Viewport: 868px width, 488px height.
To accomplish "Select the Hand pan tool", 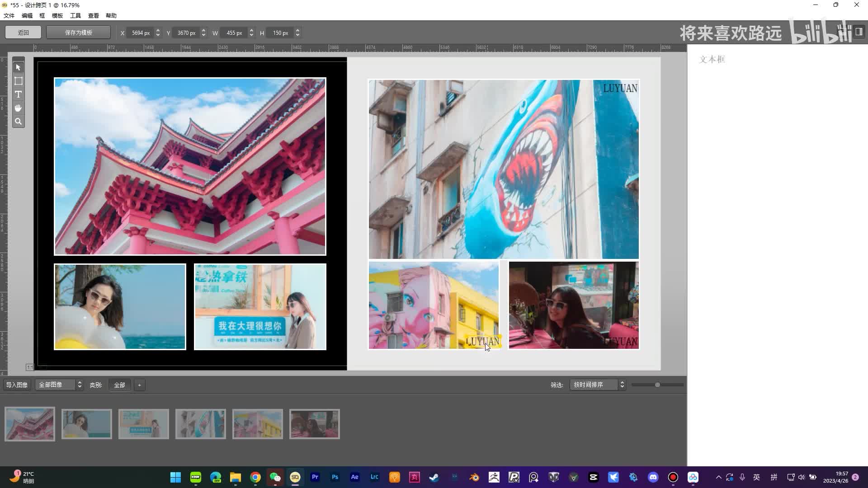I will point(18,108).
